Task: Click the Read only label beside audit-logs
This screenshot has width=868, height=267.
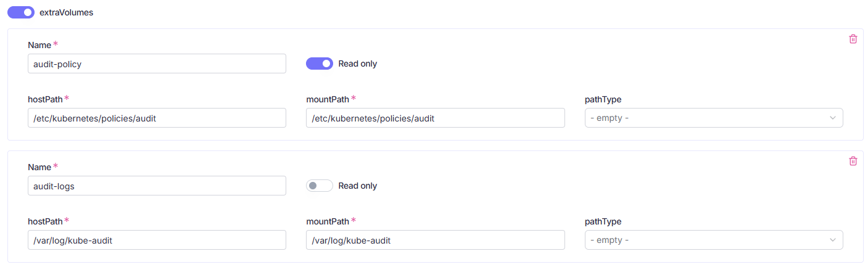Action: pyautogui.click(x=358, y=186)
